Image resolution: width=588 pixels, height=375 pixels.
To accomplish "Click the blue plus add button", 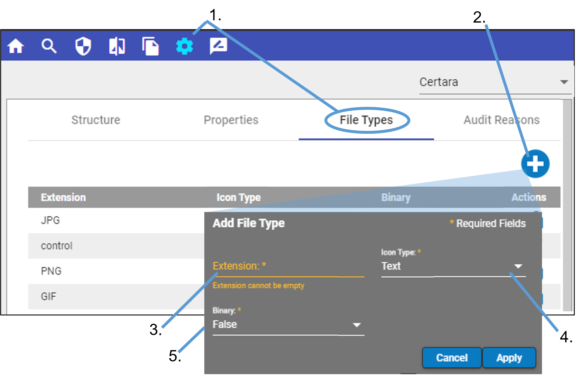I will point(535,164).
